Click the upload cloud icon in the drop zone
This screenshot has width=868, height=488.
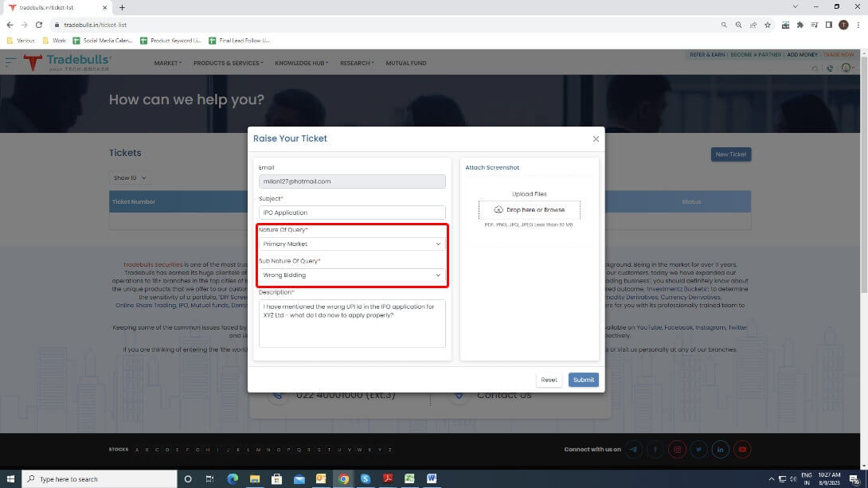(x=499, y=210)
